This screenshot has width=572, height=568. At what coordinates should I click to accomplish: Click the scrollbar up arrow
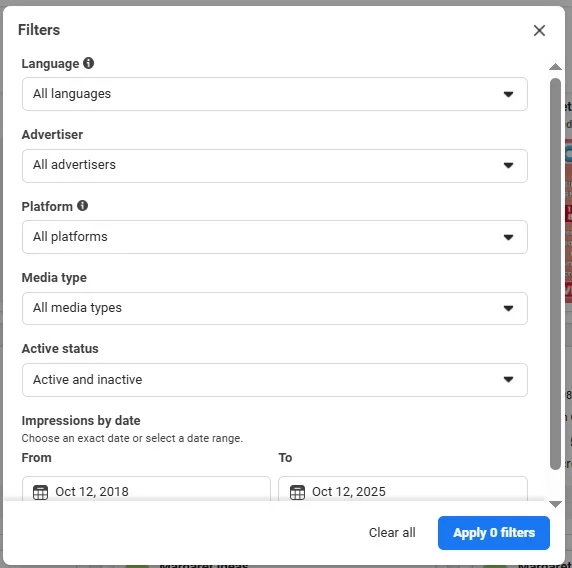click(555, 66)
